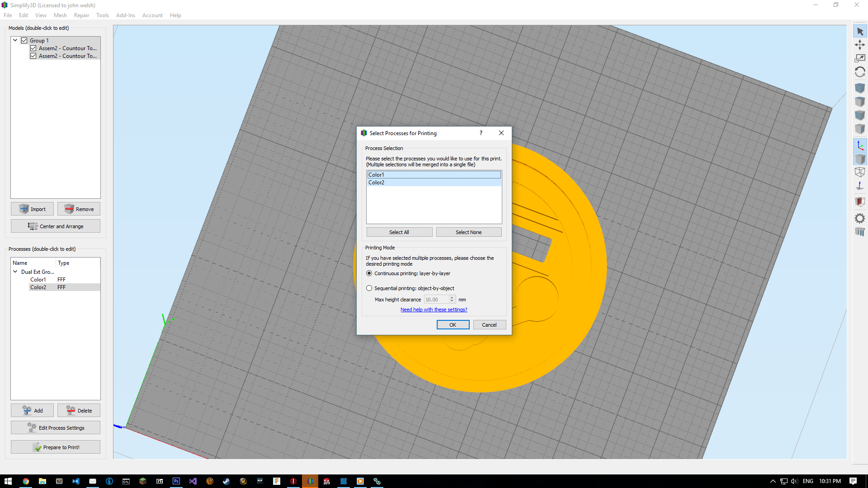Open the Windows notification center
The height and width of the screenshot is (488, 868).
(x=853, y=481)
